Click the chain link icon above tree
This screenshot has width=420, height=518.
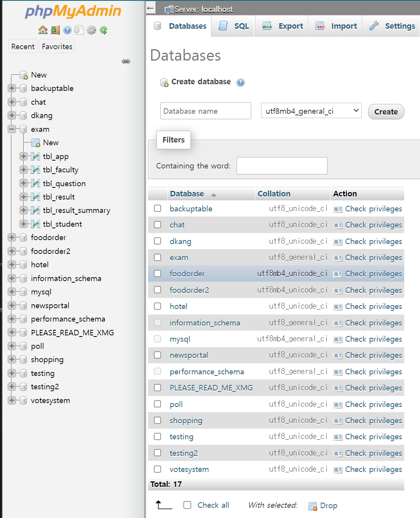pyautogui.click(x=126, y=61)
